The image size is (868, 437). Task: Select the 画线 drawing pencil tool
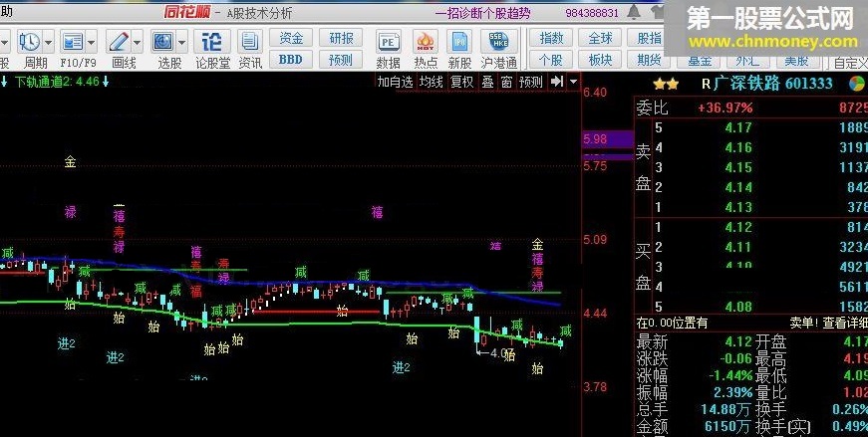(119, 42)
